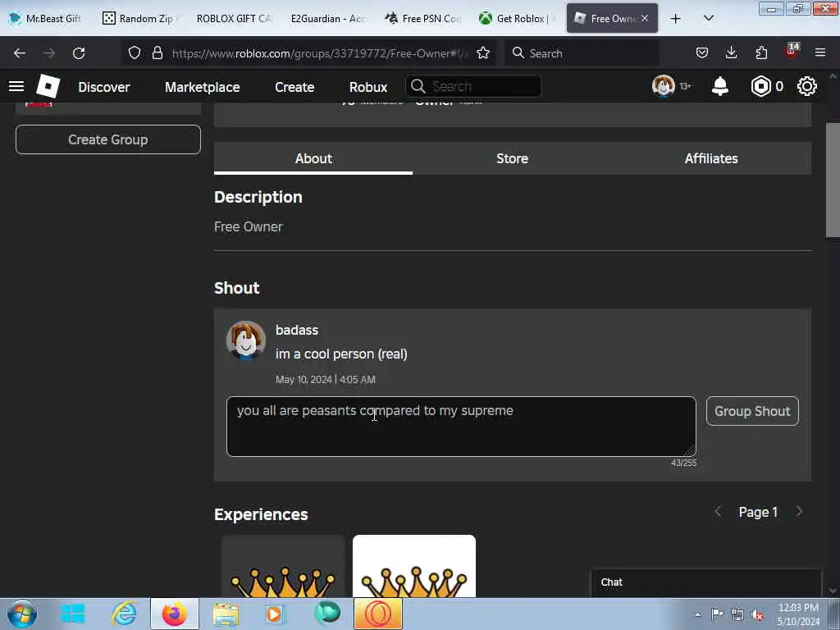Open the Discover page link
The height and width of the screenshot is (630, 840).
(x=104, y=87)
